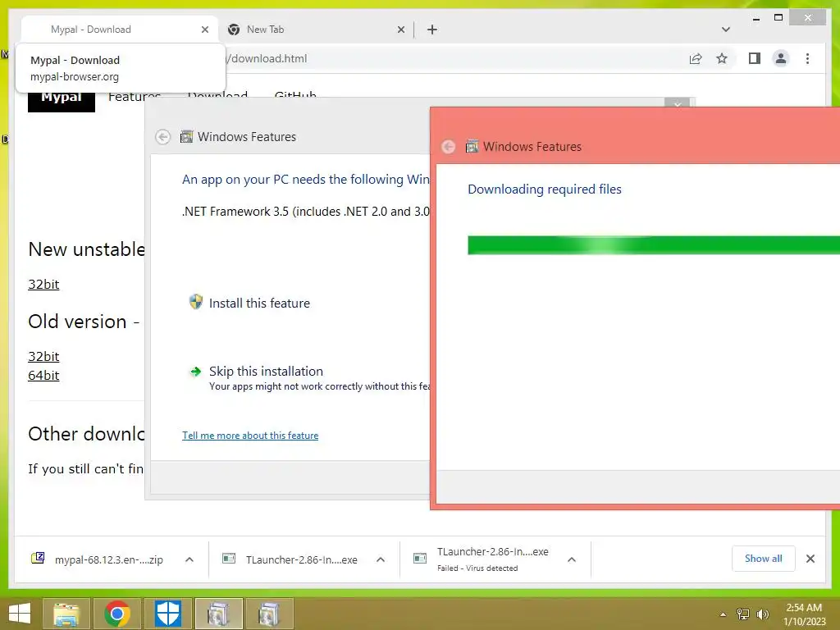This screenshot has width=840, height=630.
Task: Show hidden tray icons arrow
Action: pos(723,614)
